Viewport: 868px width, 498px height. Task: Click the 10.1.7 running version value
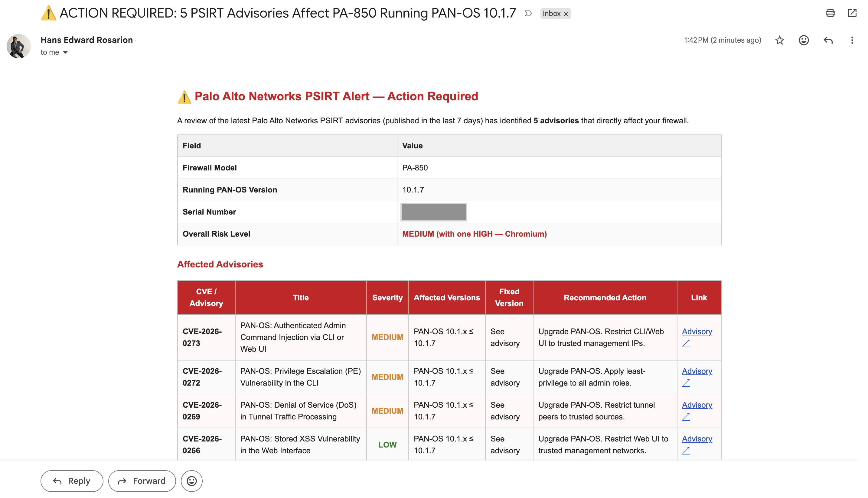[x=413, y=190]
